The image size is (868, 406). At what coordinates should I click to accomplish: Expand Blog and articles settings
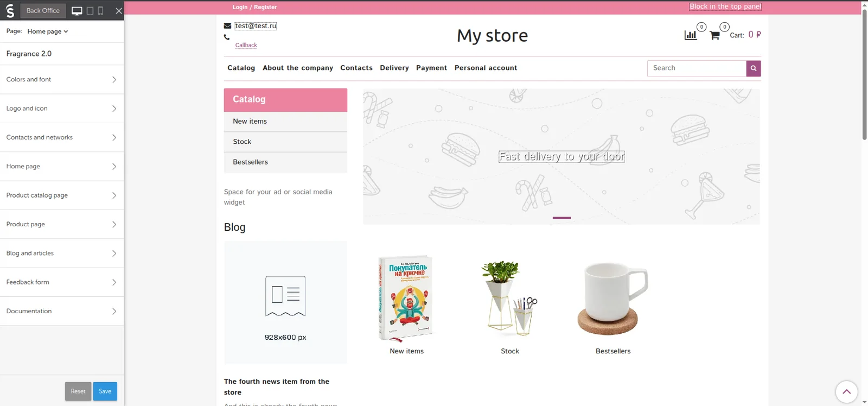coord(62,253)
